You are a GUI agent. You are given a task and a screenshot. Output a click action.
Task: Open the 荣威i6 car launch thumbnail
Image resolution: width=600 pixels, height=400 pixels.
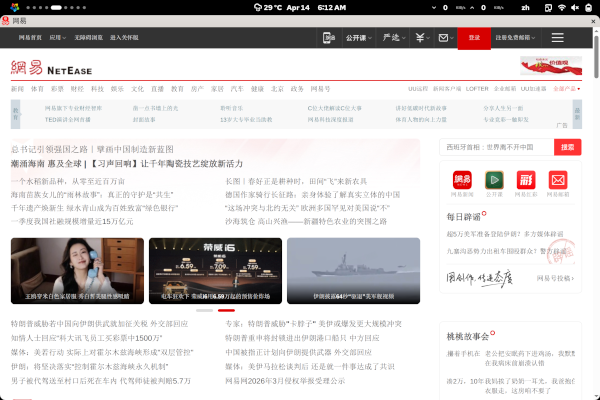coord(215,271)
